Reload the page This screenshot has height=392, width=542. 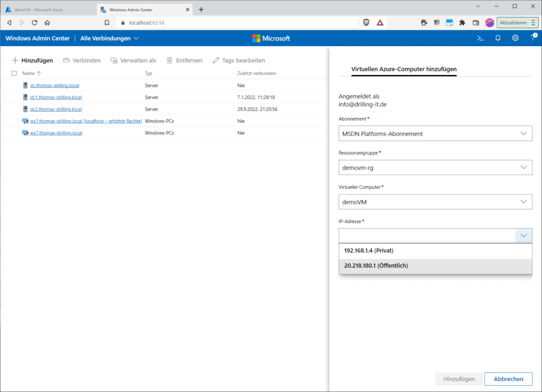(34, 23)
